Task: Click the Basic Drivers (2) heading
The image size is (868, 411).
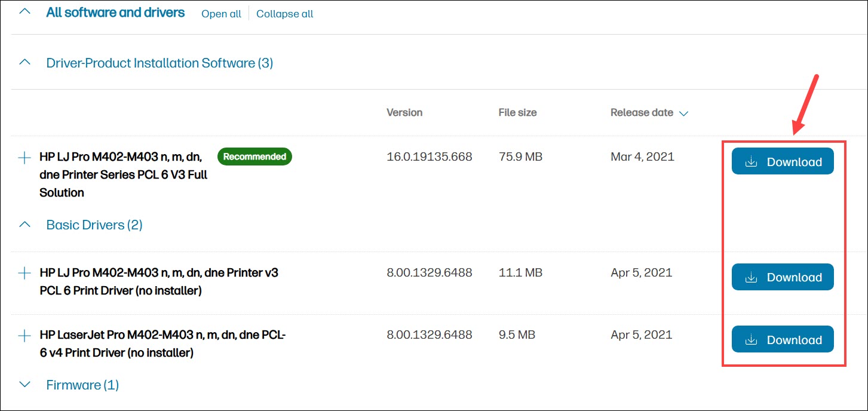Action: coord(94,225)
